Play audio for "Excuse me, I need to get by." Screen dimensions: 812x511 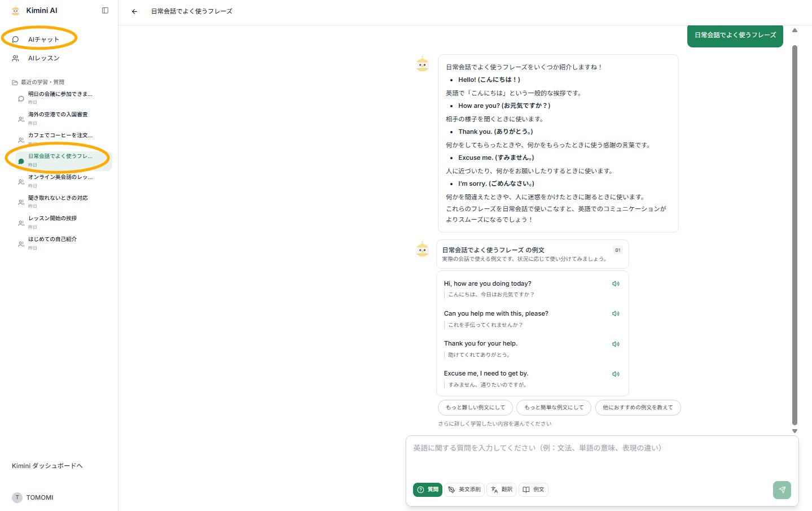[616, 374]
